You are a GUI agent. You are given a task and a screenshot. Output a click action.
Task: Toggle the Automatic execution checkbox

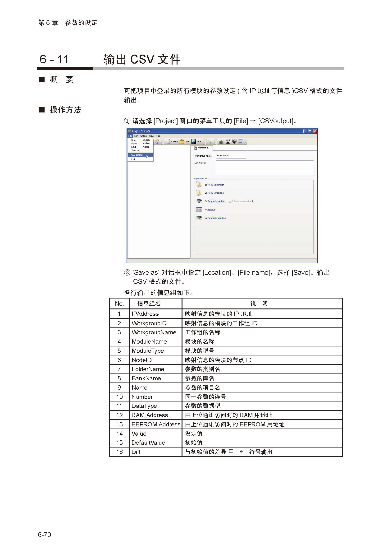[x=230, y=201]
